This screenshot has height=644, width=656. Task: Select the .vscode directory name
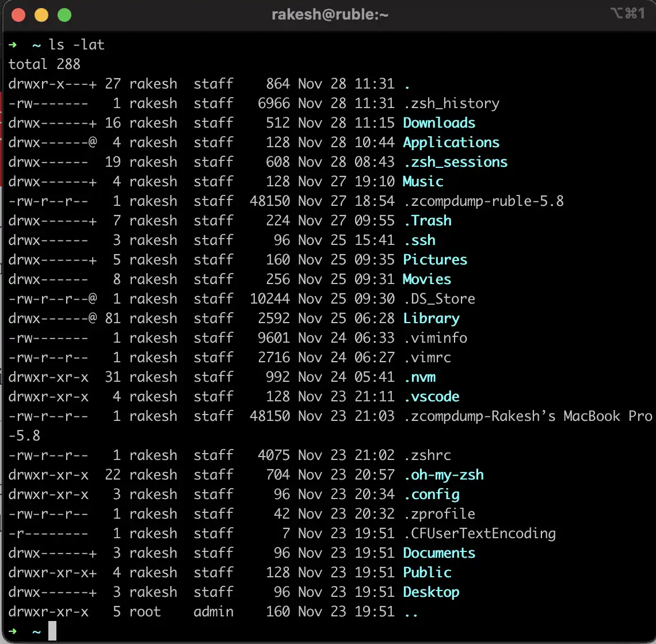(x=431, y=397)
